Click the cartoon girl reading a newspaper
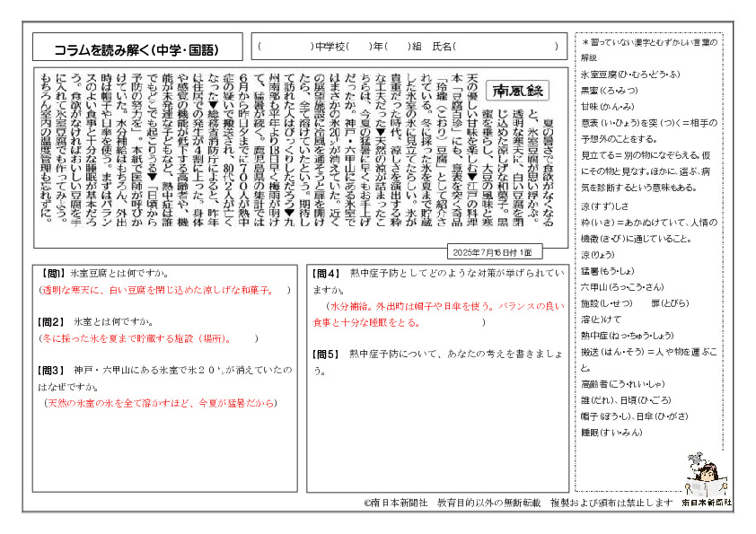 tap(707, 475)
